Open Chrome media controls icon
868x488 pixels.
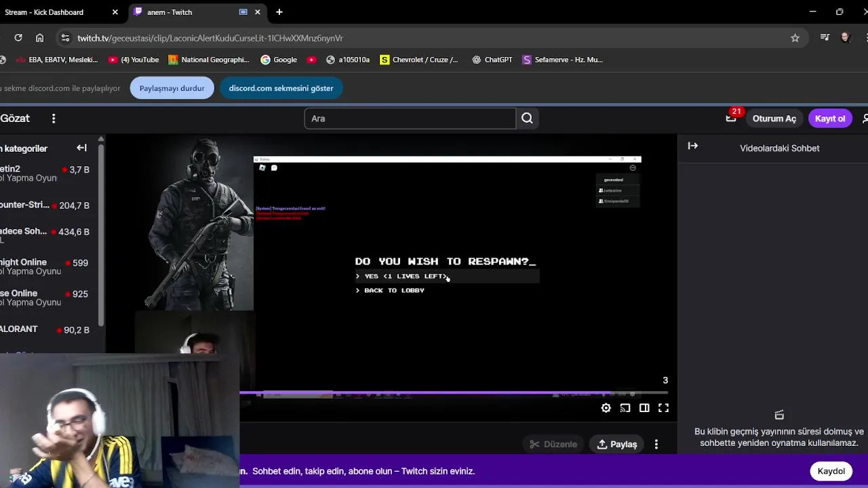coord(825,38)
